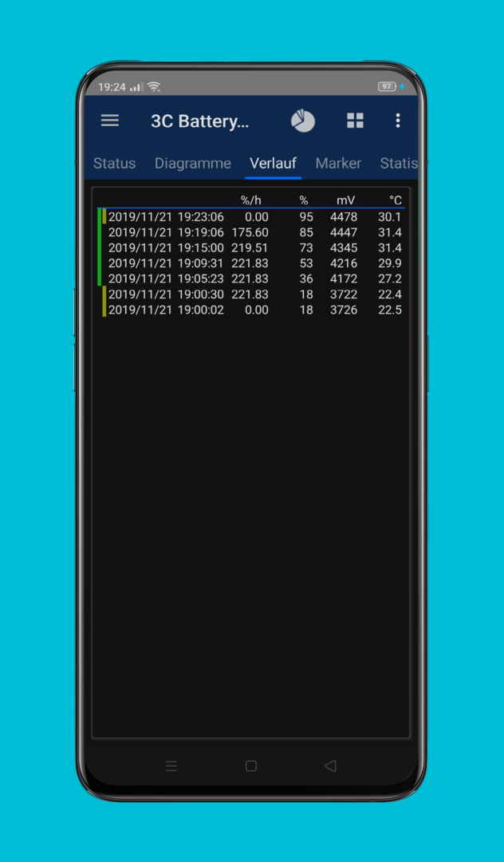Select the 19:05:23 history entry
This screenshot has width=504, height=862.
pos(250,279)
